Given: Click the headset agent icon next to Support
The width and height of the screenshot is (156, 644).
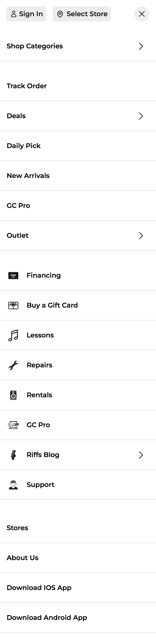Looking at the screenshot, I should (x=13, y=485).
